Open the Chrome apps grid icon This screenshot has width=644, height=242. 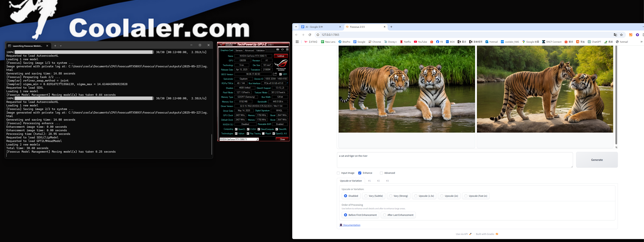297,42
